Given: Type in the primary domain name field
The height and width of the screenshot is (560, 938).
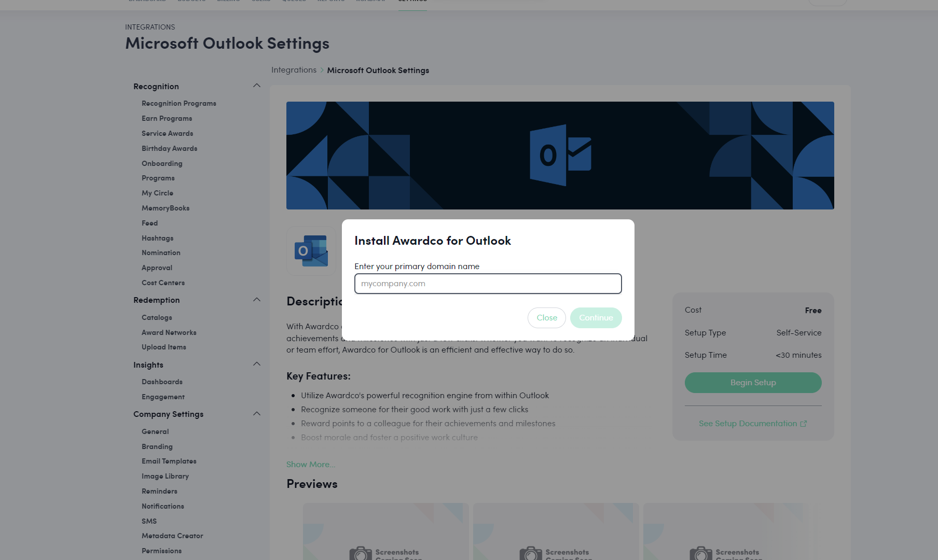Looking at the screenshot, I should point(488,284).
